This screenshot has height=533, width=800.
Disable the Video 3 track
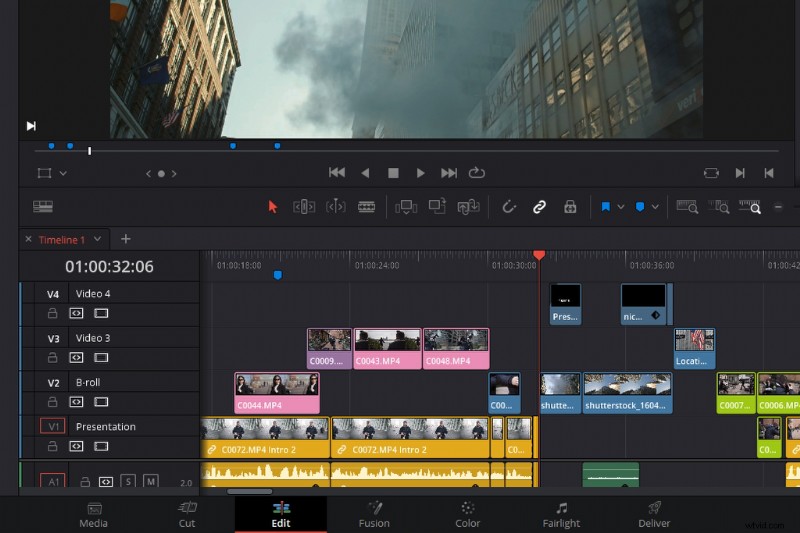click(x=101, y=358)
